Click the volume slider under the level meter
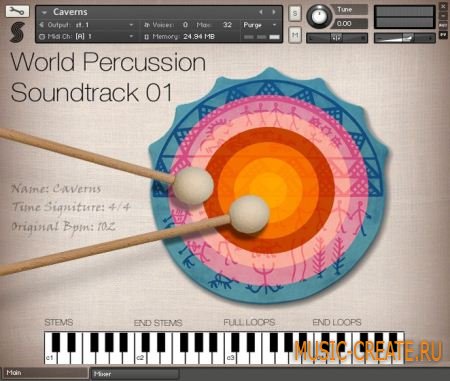Viewport: 450px width, 381px height. 405,38
